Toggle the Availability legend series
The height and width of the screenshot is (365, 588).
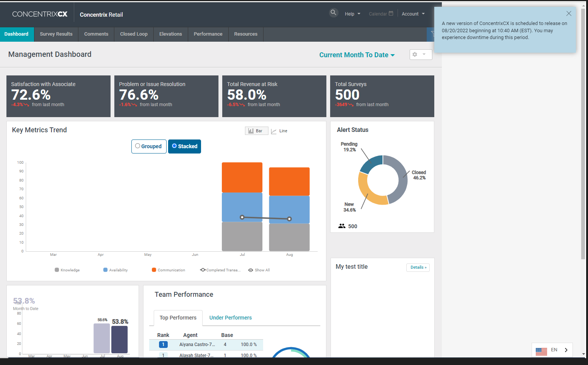(115, 270)
